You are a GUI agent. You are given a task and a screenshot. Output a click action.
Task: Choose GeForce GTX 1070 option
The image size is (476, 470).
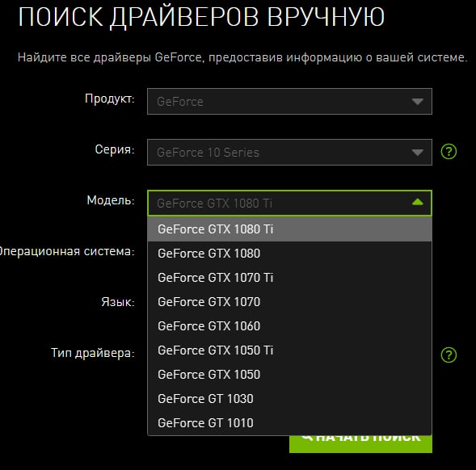289,302
